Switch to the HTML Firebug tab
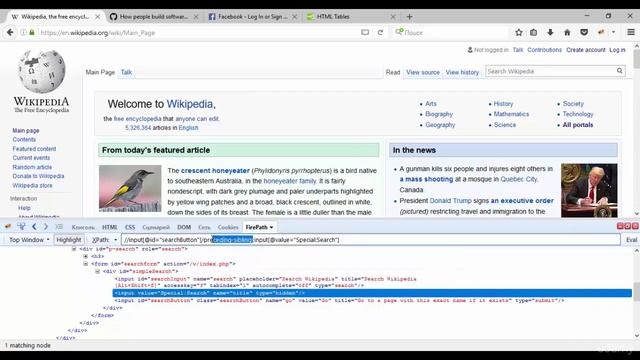The image size is (640, 360). coord(110,227)
